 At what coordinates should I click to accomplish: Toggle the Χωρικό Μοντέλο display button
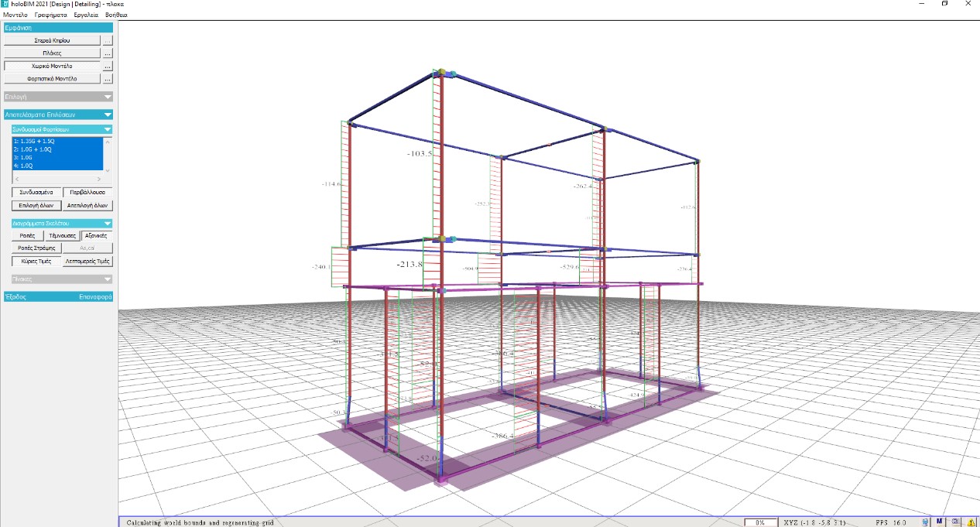[x=52, y=67]
